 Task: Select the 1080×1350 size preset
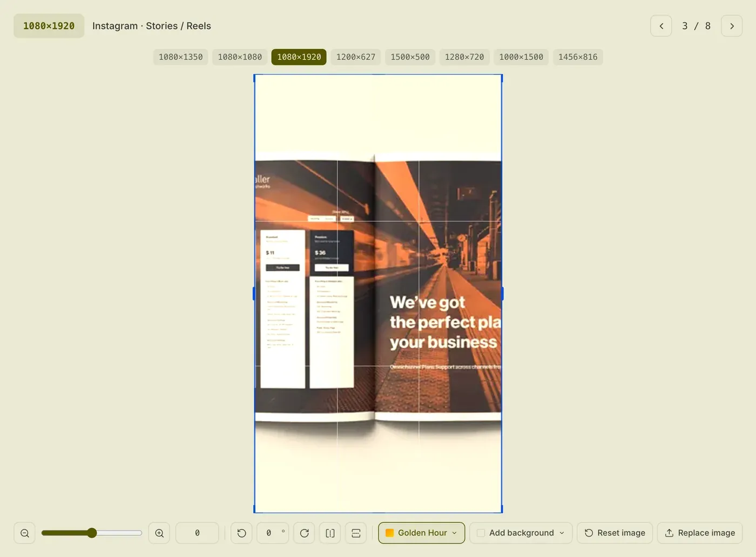[x=181, y=57]
